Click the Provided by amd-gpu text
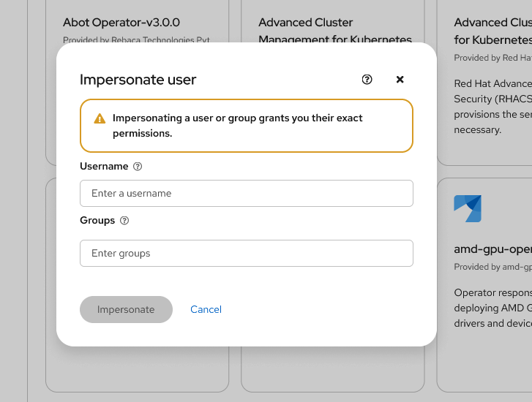Viewport: 532px width, 402px height. (x=492, y=267)
